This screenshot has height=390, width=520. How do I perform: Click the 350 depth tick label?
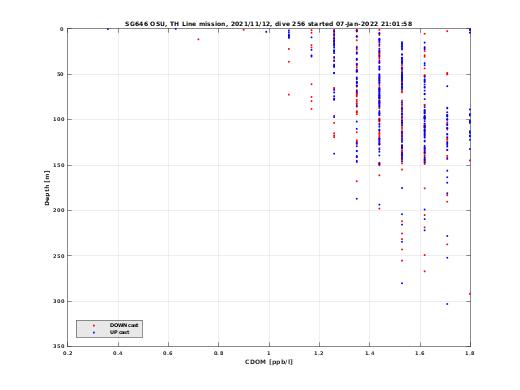click(58, 346)
